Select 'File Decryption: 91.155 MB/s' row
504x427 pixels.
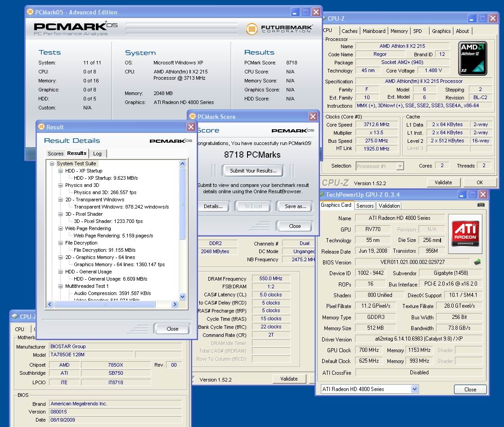pyautogui.click(x=104, y=250)
